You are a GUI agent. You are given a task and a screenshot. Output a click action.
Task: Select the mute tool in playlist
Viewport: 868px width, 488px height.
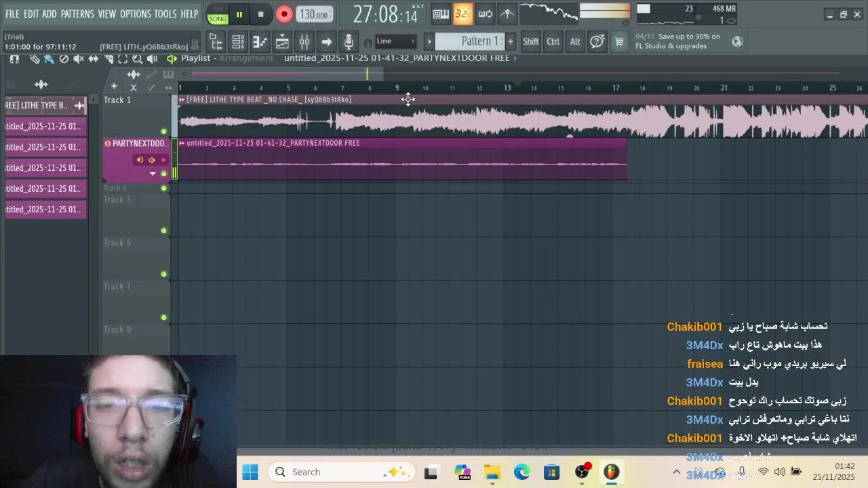(79, 59)
